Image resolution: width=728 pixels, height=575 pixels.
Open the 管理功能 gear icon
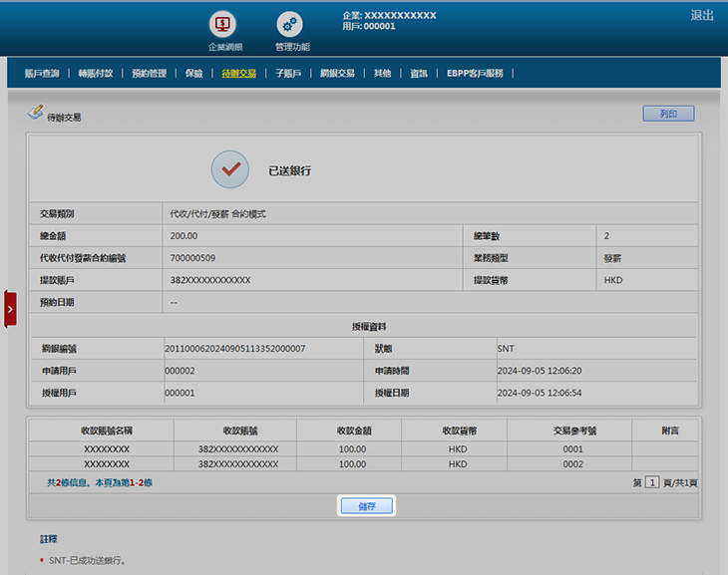coord(290,24)
